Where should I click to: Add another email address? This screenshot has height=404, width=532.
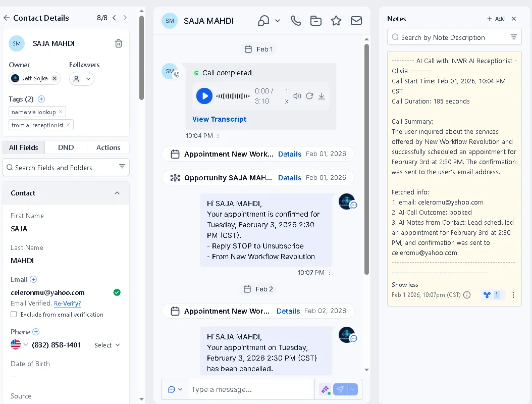pyautogui.click(x=33, y=279)
